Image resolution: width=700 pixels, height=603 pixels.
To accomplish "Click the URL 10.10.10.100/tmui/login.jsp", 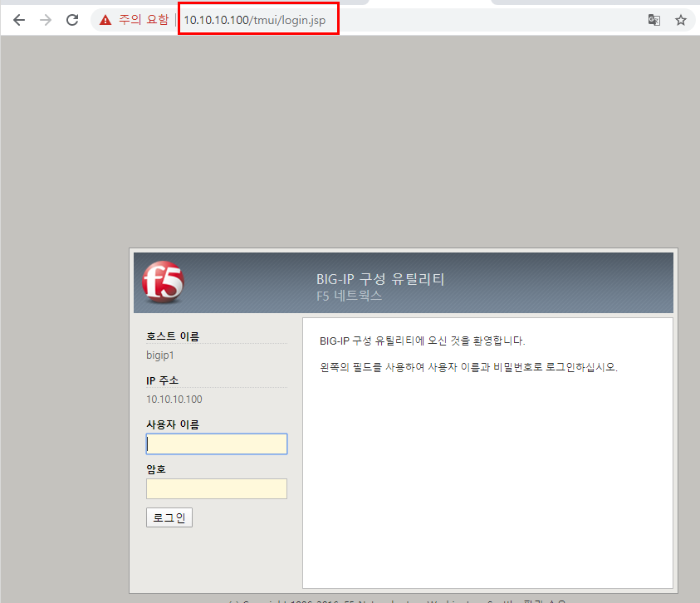I will click(x=254, y=20).
